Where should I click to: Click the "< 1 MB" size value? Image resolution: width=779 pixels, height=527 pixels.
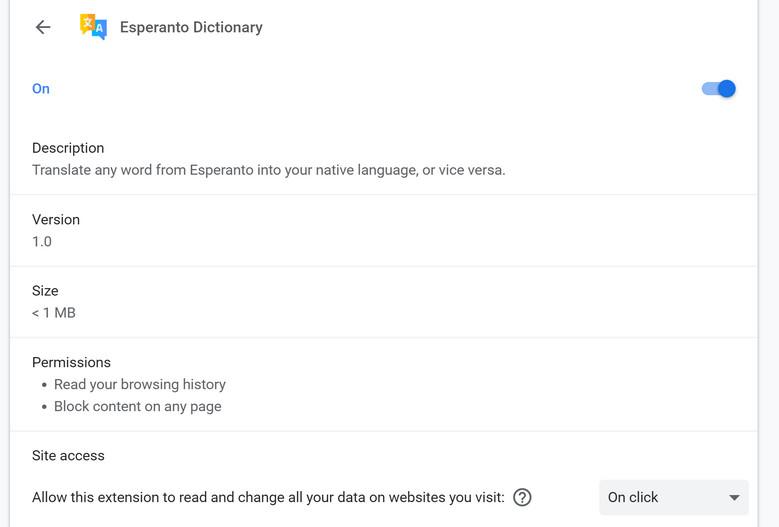click(x=54, y=313)
